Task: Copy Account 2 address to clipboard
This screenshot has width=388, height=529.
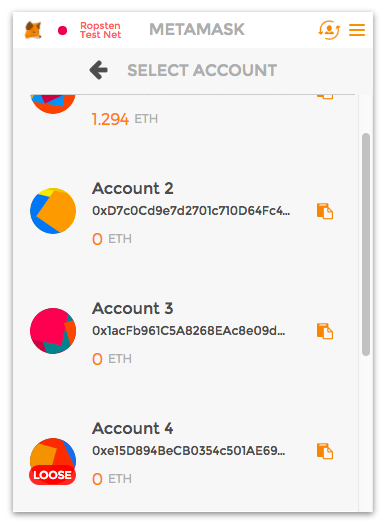Action: click(325, 211)
